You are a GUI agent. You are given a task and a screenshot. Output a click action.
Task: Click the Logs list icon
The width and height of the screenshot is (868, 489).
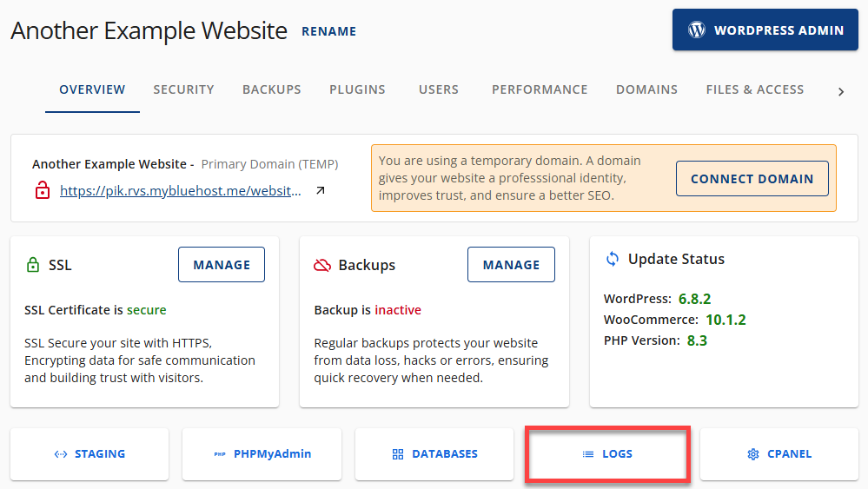[588, 454]
